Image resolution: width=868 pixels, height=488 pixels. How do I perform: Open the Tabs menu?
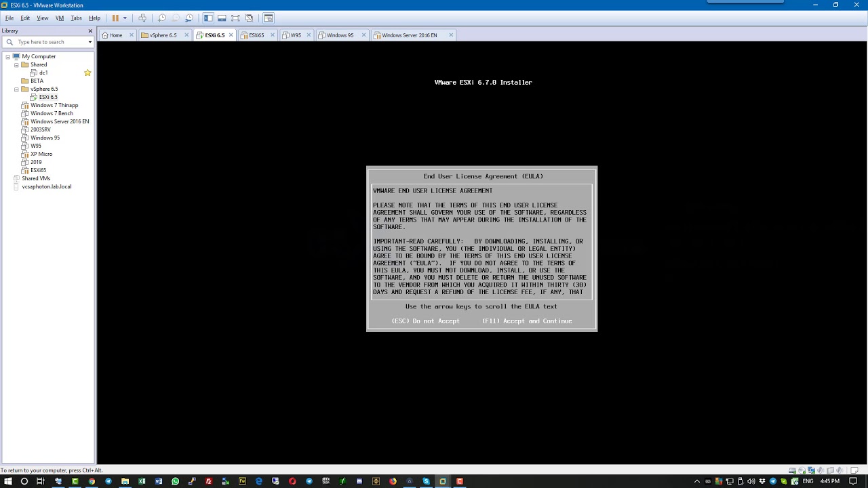point(77,18)
